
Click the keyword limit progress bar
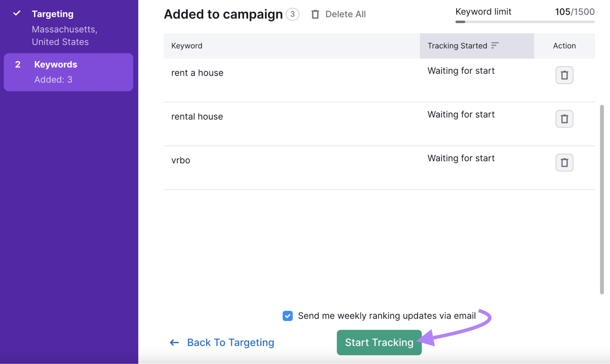tap(525, 22)
